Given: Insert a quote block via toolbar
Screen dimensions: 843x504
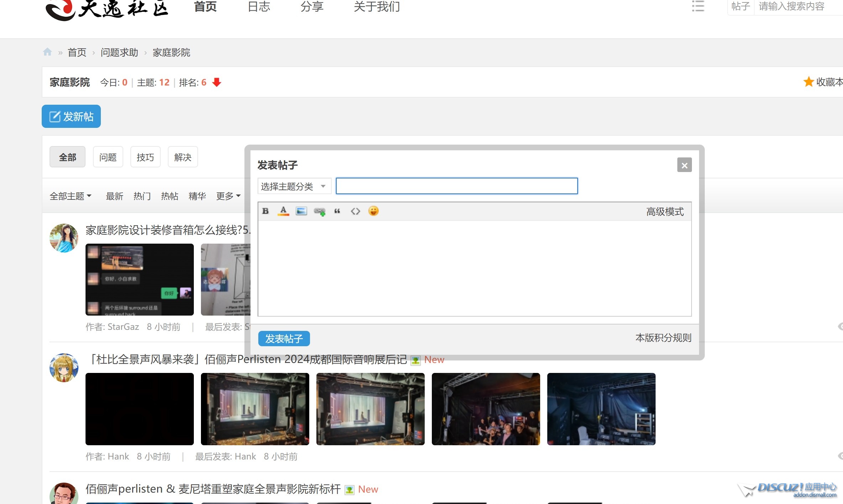Looking at the screenshot, I should tap(337, 211).
